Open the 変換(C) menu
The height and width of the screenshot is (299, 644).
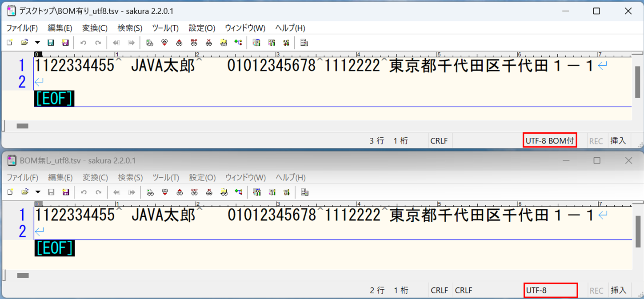[x=94, y=28]
